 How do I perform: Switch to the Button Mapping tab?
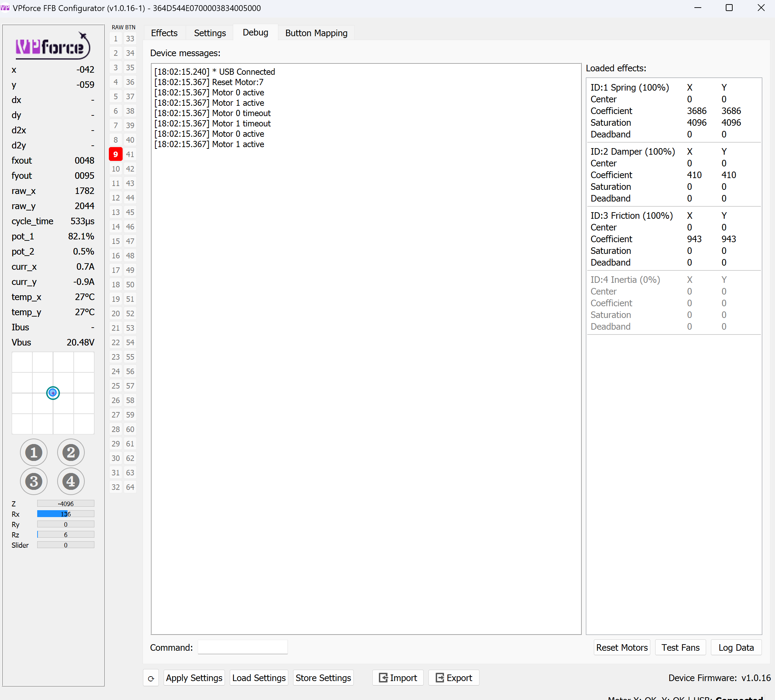[316, 33]
